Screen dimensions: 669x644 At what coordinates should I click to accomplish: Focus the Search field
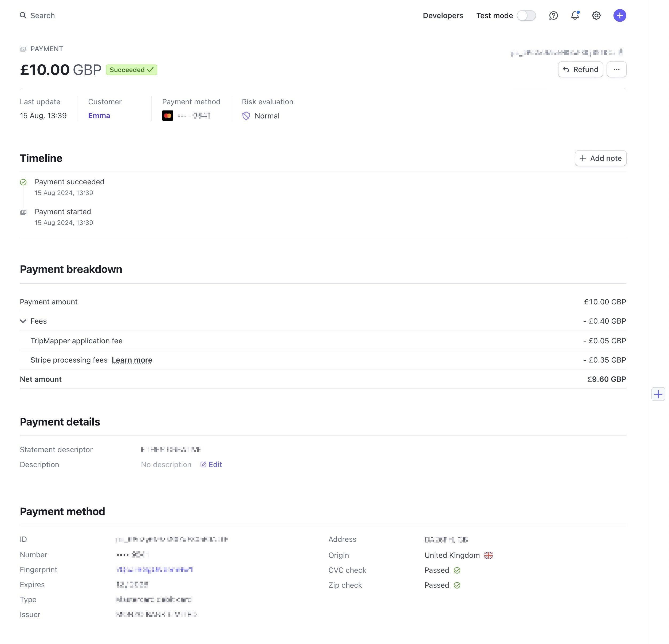pyautogui.click(x=42, y=15)
